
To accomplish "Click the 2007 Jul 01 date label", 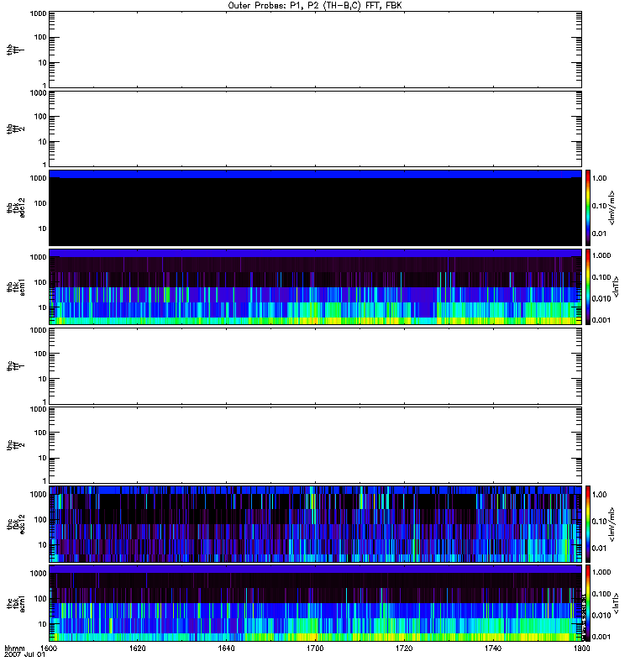I will click(22, 656).
